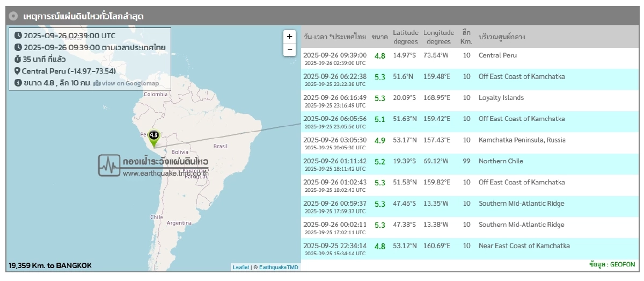This screenshot has height=281, width=644.
Task: Click the 99 depth value for Northern Chile
Action: [466, 161]
